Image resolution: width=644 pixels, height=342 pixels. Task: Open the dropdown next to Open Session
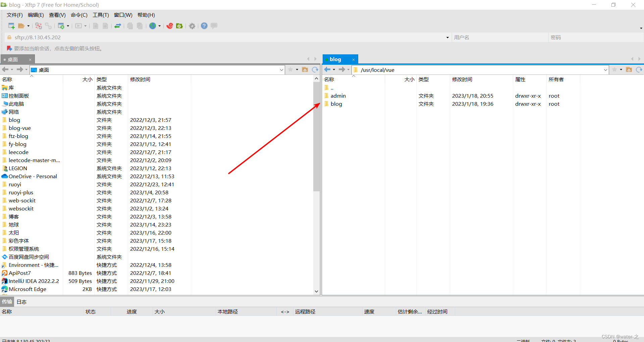point(28,26)
